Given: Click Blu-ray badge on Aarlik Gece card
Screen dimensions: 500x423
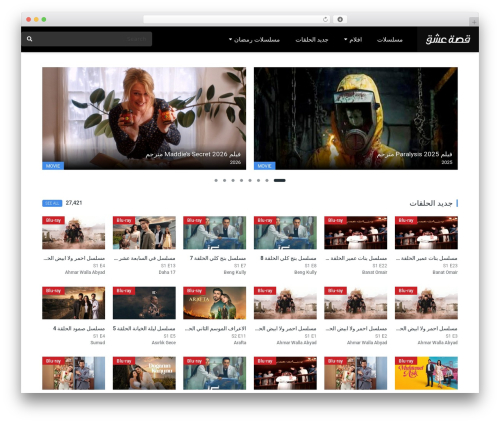Looking at the screenshot, I should coord(124,291).
